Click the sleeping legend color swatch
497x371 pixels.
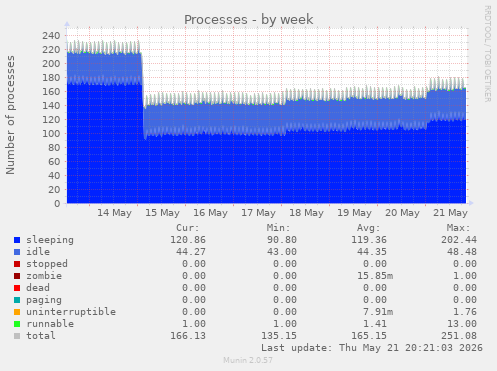17,240
